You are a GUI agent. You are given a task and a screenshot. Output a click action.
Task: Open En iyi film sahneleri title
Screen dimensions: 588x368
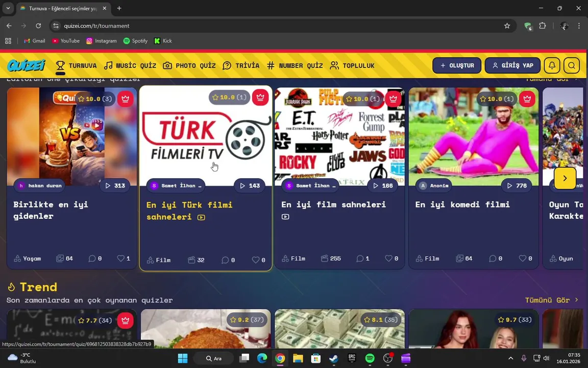[x=333, y=204]
